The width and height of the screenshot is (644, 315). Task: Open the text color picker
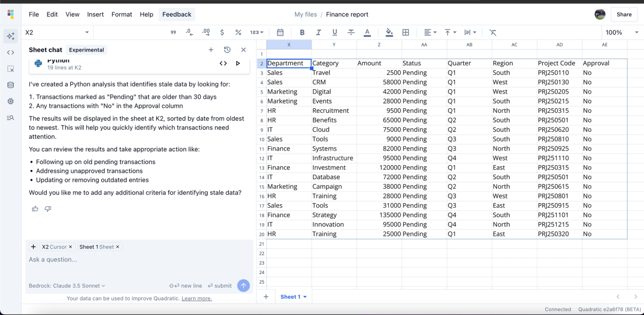[367, 32]
